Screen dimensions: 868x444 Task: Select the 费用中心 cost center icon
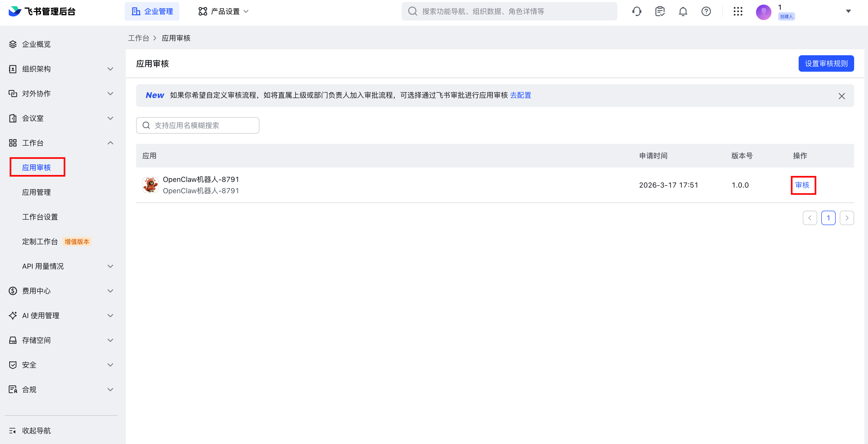click(x=13, y=291)
